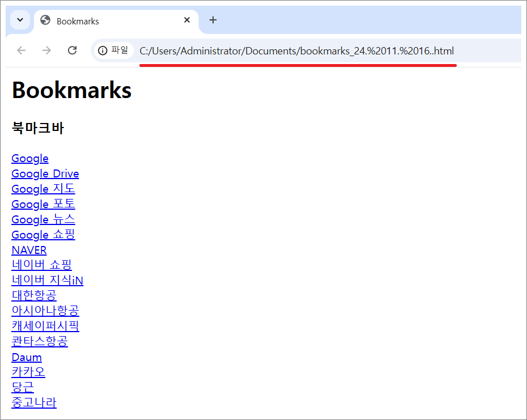Open the 중고나라 link
This screenshot has width=527, height=420.
tap(34, 402)
